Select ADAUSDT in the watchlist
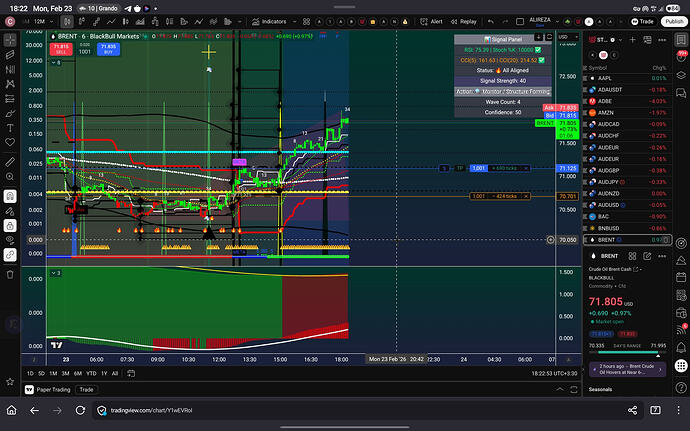690x431 pixels. click(x=628, y=90)
